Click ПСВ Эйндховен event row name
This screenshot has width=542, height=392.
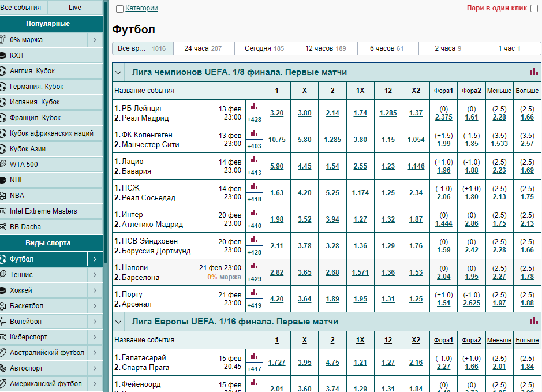(152, 246)
